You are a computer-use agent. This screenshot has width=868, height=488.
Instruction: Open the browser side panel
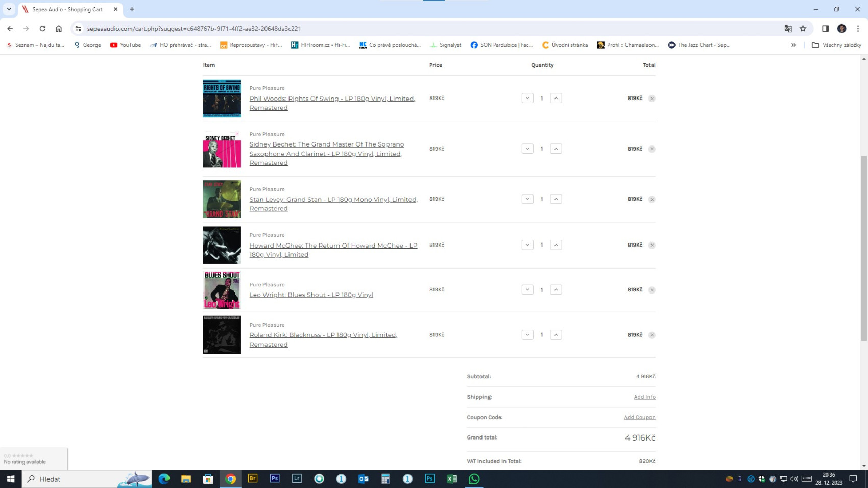[825, 29]
